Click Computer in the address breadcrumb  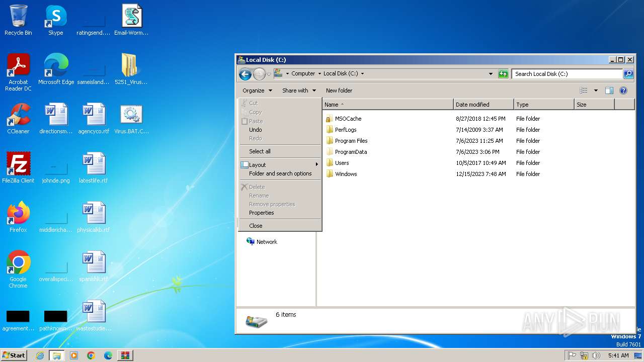(x=303, y=73)
